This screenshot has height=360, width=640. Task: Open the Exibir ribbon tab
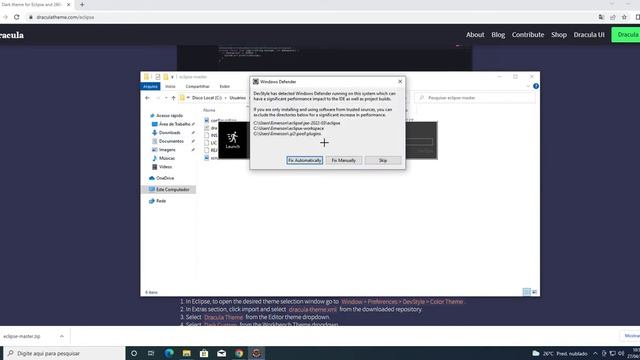coord(224,87)
